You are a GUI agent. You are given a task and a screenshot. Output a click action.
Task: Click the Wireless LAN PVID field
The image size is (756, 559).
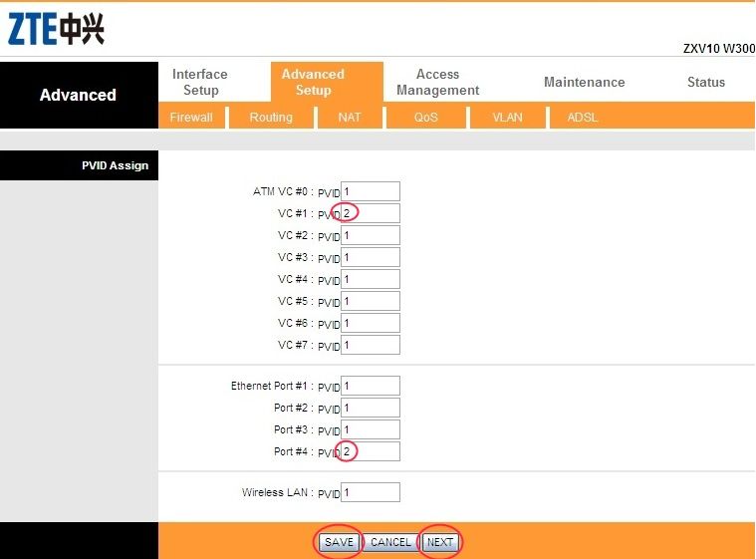point(371,492)
